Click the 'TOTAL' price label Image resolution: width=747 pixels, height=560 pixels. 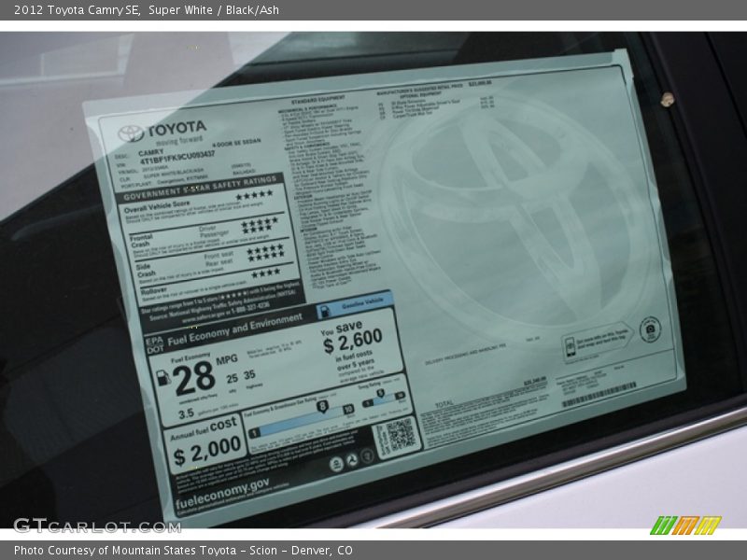444,404
